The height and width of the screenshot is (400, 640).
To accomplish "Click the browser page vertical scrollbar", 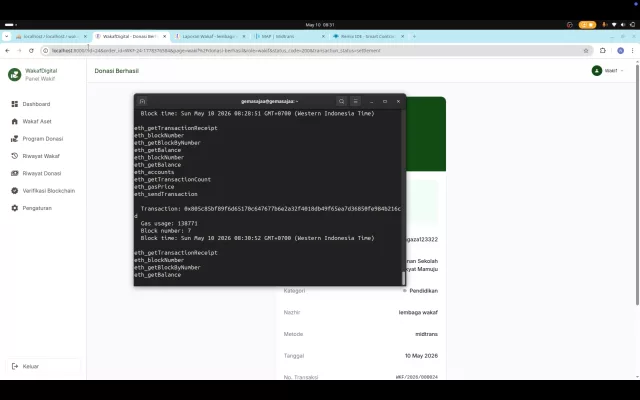I will click(637, 184).
